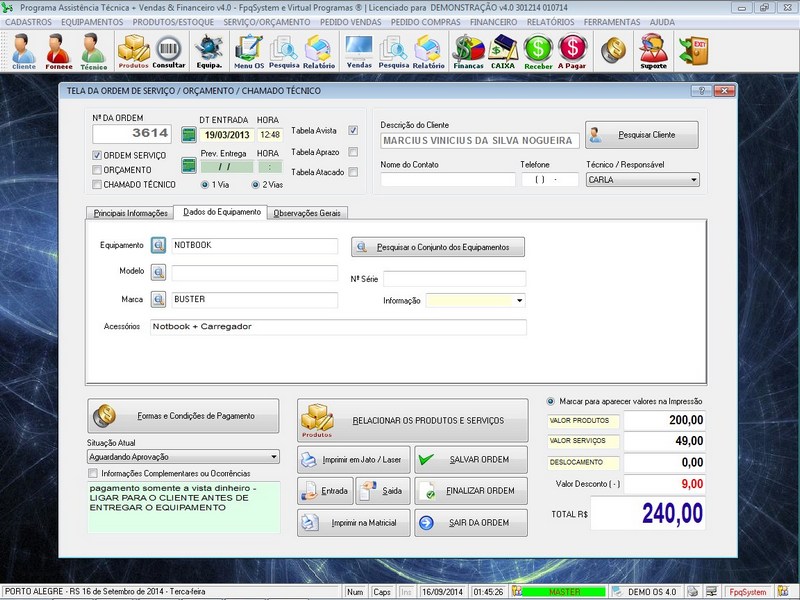Image resolution: width=800 pixels, height=600 pixels.
Task: Expand the Informação dropdown
Action: 519,301
